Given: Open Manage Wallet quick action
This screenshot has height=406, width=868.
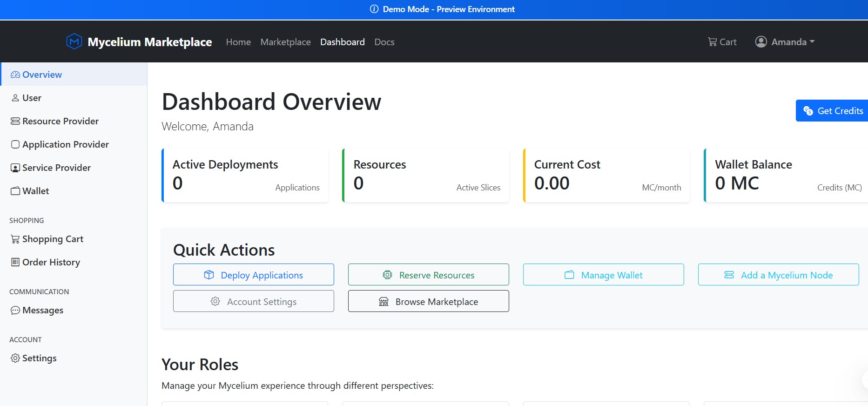Looking at the screenshot, I should point(603,275).
